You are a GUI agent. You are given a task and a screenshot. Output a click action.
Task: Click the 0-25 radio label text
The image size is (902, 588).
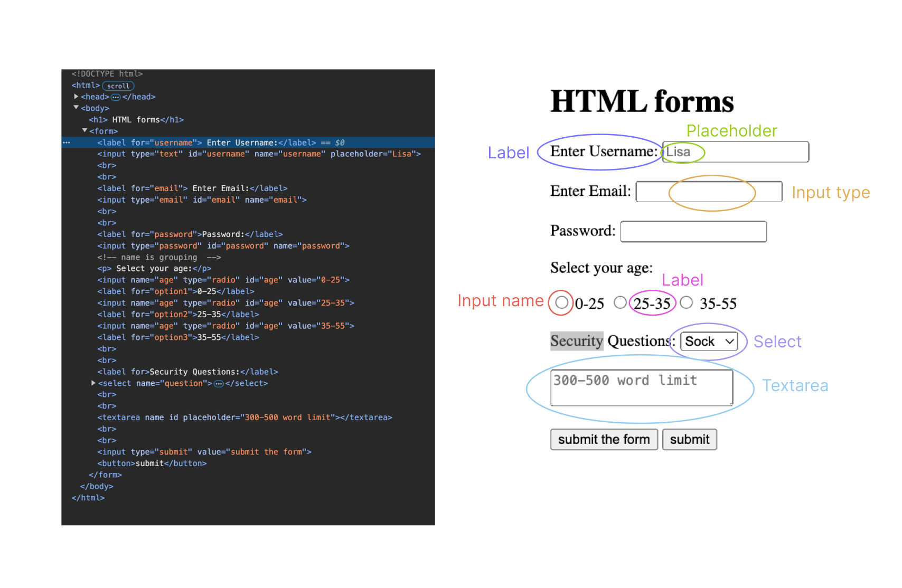pos(589,304)
